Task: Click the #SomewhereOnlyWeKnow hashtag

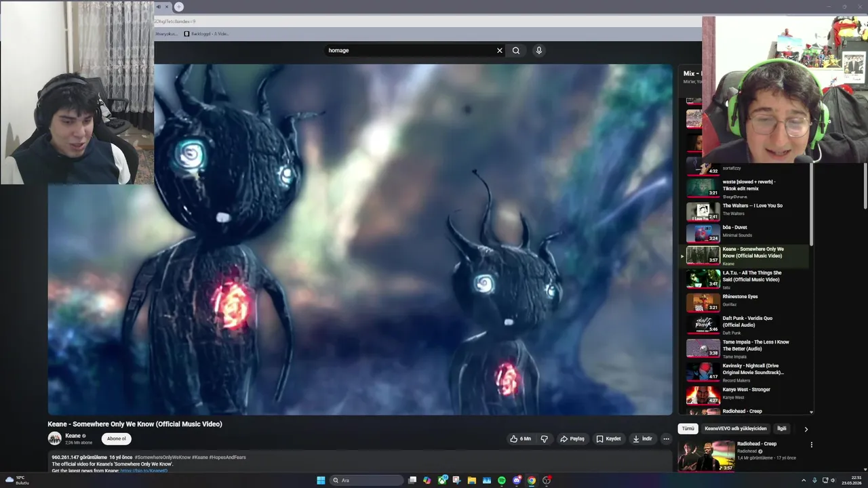Action: pyautogui.click(x=163, y=457)
